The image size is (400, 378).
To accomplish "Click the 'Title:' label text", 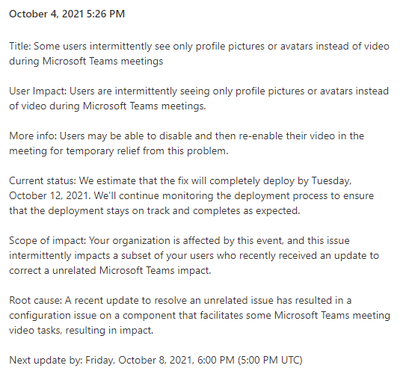I will tap(20, 46).
